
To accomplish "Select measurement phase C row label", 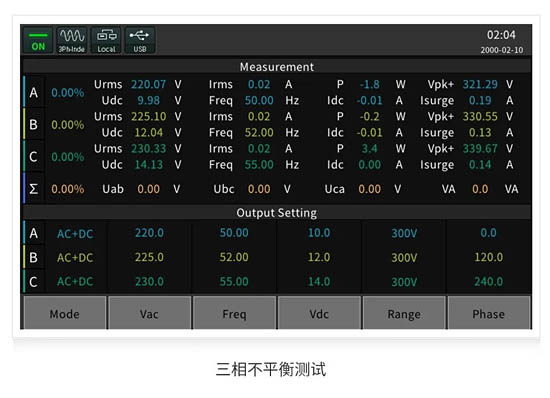I will click(33, 156).
